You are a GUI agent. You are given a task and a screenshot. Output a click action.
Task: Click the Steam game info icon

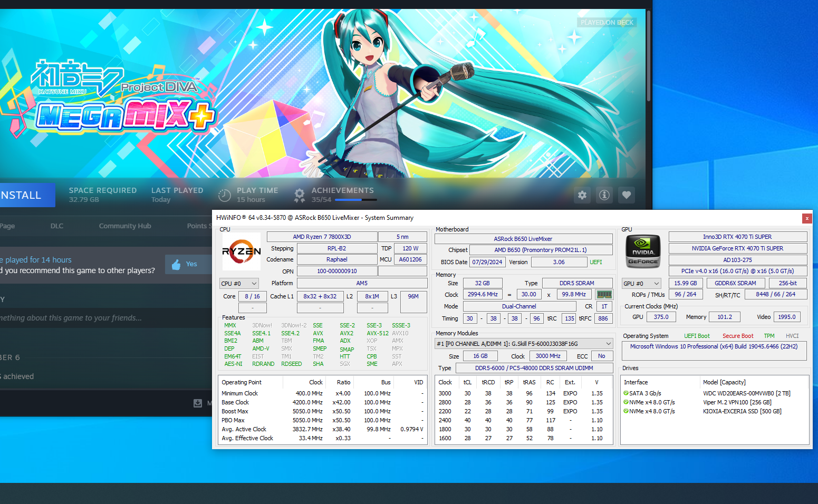[604, 195]
